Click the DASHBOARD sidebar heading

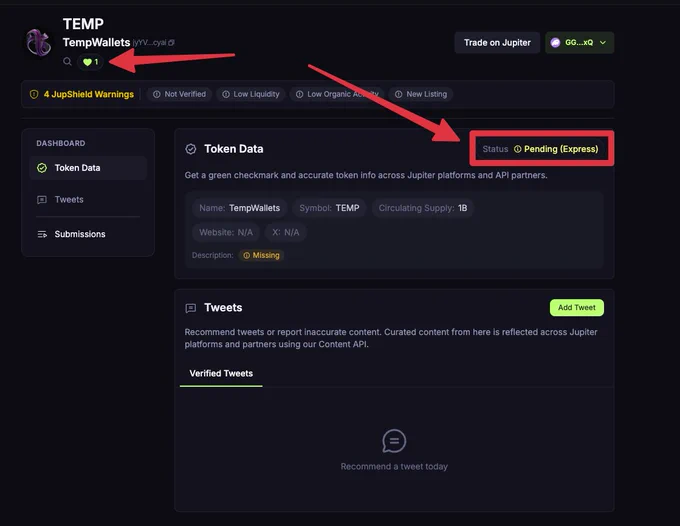61,143
